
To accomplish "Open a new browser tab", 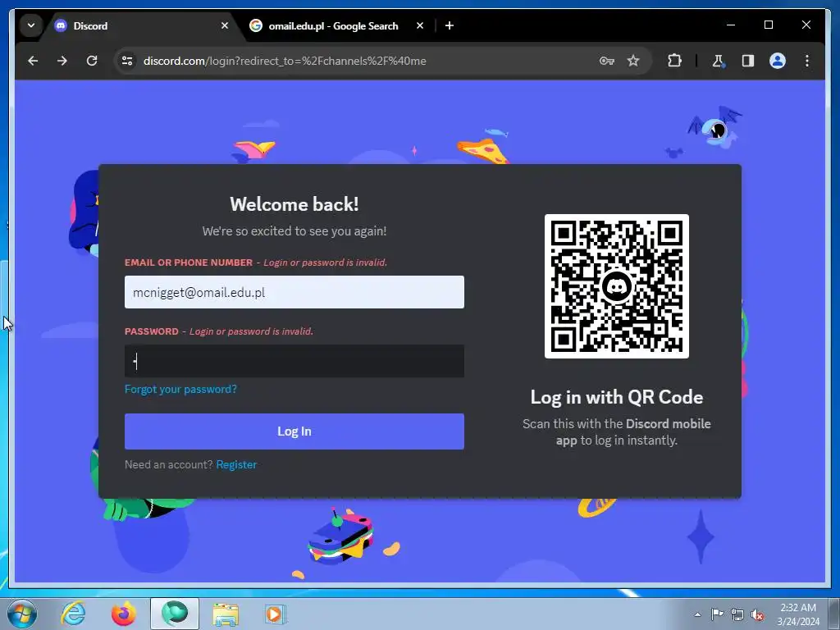I will coord(450,25).
